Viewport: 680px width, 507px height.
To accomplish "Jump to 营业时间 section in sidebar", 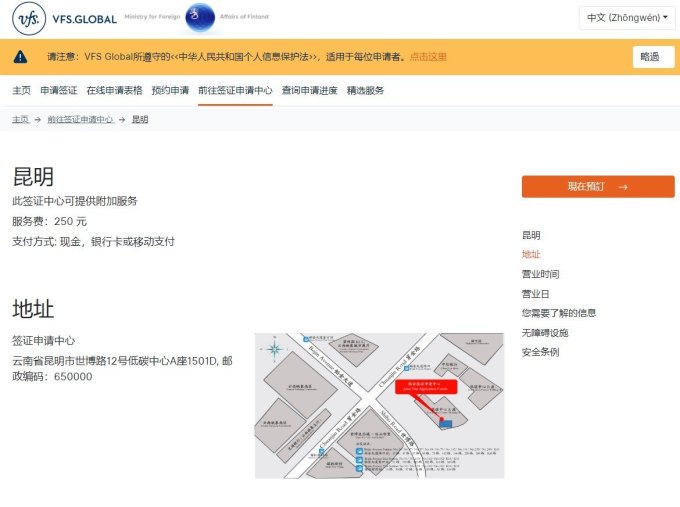I will coord(540,274).
